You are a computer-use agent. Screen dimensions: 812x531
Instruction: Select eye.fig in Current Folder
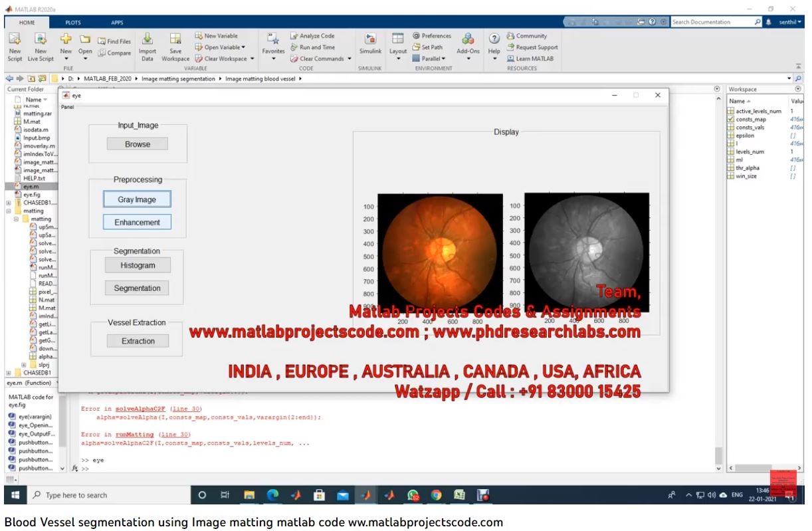pos(31,195)
